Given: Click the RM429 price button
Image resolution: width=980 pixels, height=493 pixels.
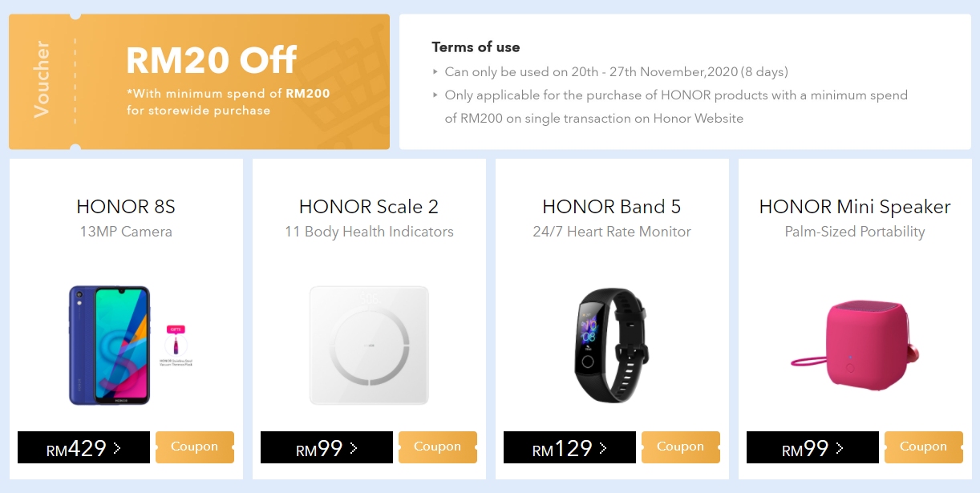Looking at the screenshot, I should point(83,447).
